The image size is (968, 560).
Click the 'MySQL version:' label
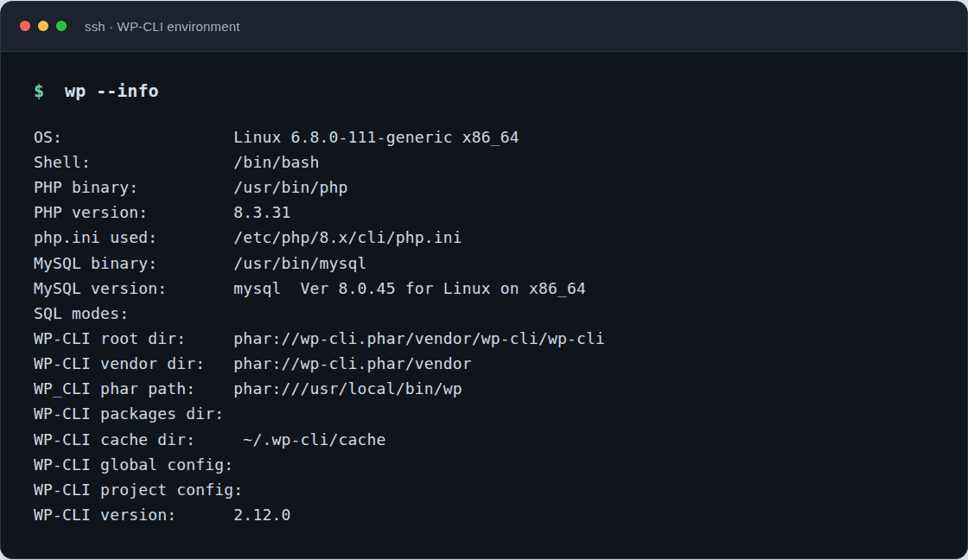(100, 289)
